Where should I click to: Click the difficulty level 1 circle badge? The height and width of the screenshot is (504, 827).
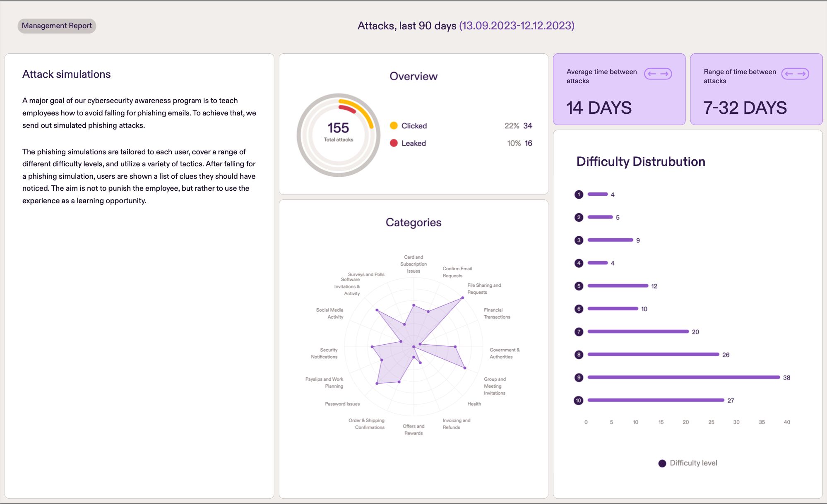[x=579, y=194]
